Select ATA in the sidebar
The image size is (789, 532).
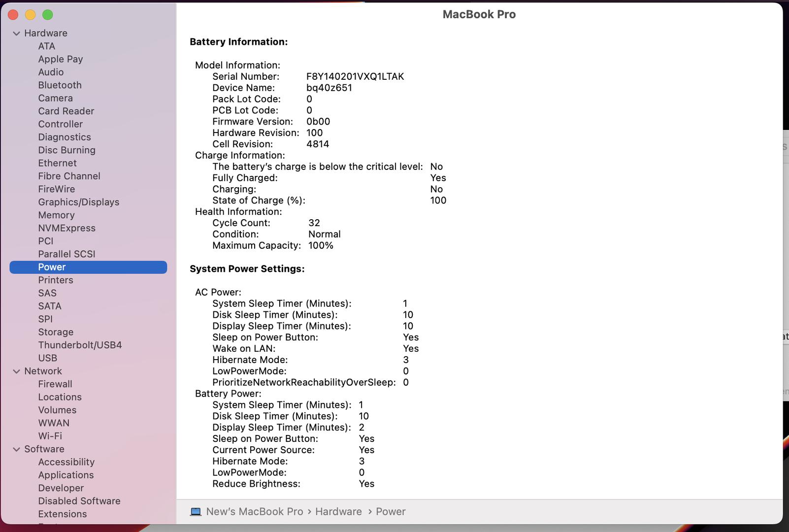[x=47, y=46]
